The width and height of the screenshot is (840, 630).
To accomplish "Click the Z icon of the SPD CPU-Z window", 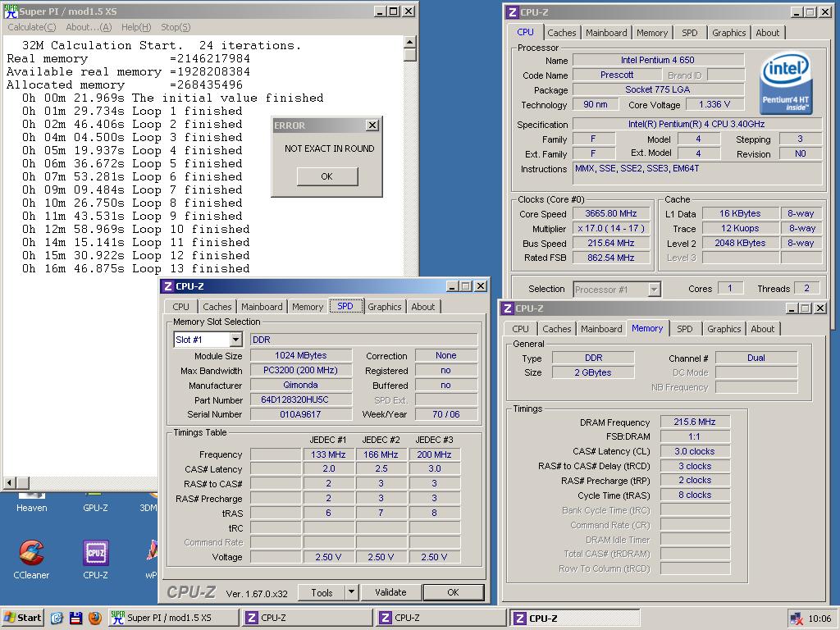I will [x=167, y=286].
